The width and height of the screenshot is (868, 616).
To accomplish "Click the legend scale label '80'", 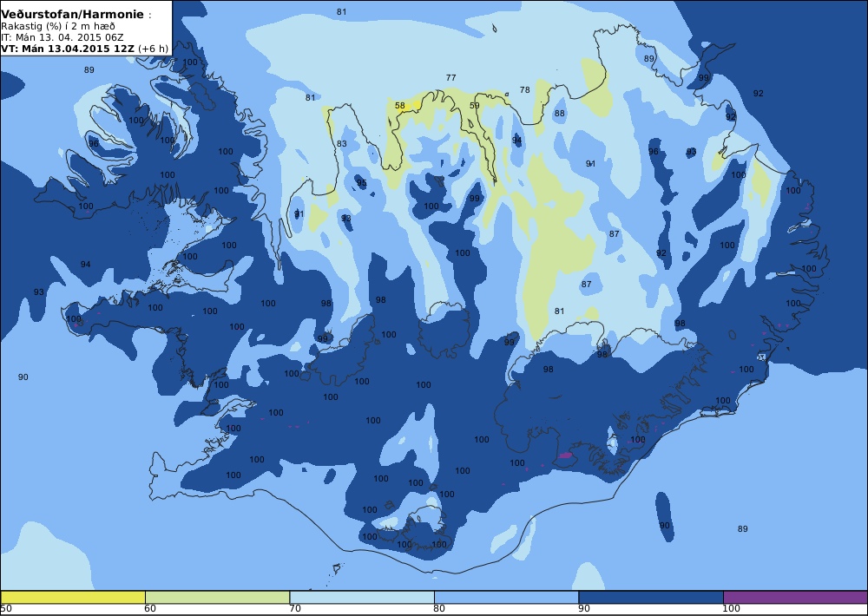I will coord(439,609).
